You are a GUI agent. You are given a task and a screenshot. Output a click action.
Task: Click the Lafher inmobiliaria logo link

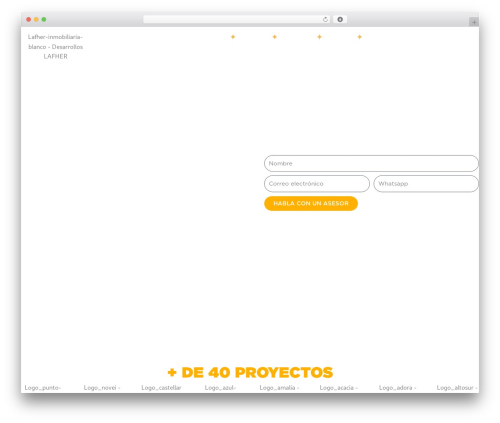55,47
